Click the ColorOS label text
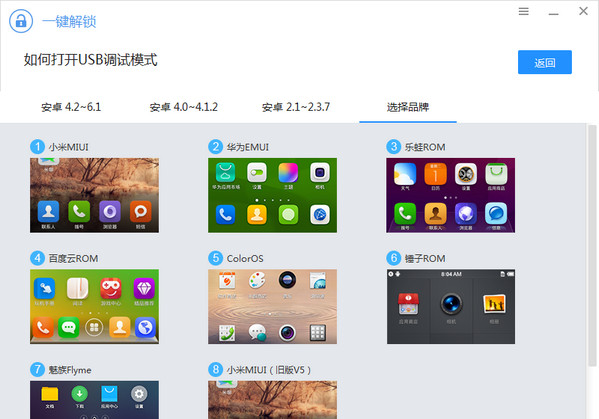Image resolution: width=599 pixels, height=419 pixels. coord(245,259)
